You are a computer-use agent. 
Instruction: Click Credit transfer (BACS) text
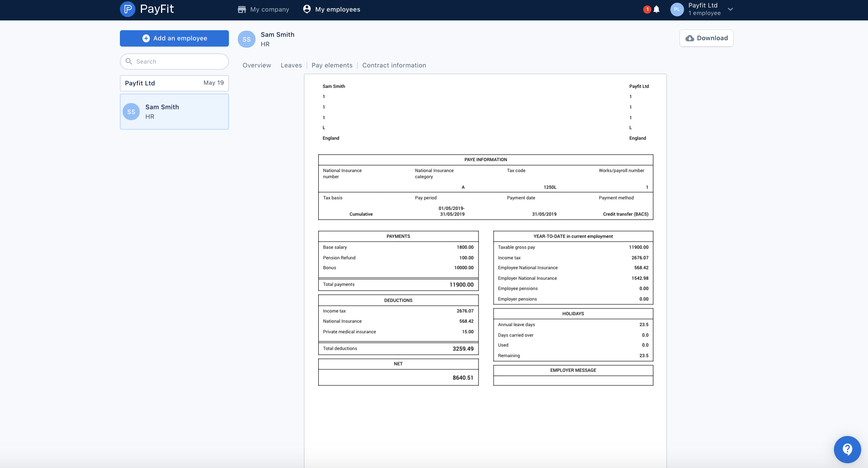tap(625, 214)
